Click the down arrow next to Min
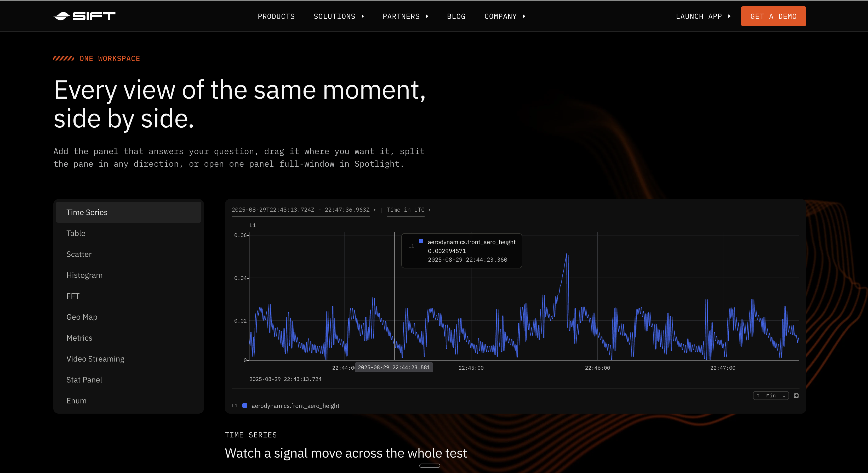 (x=784, y=396)
